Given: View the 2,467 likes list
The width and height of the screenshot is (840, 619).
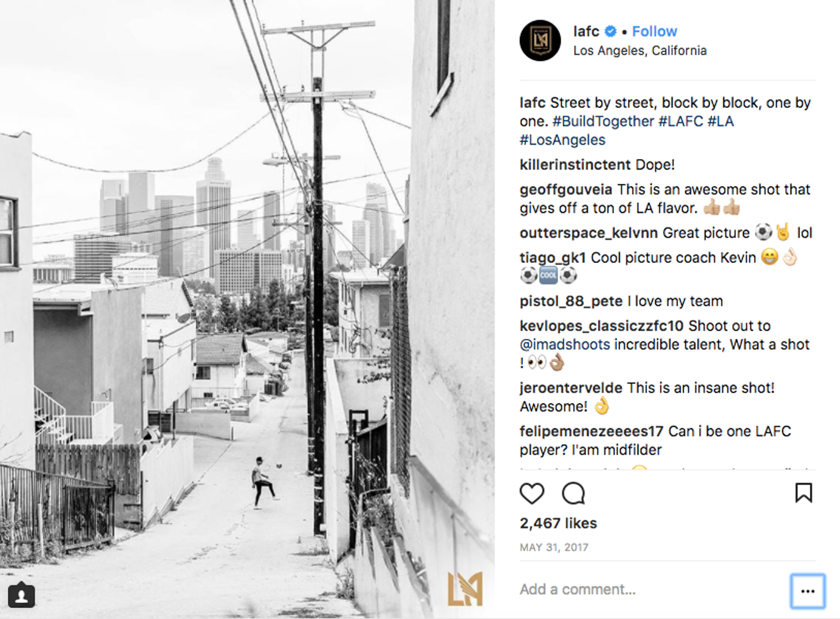Looking at the screenshot, I should (x=558, y=523).
